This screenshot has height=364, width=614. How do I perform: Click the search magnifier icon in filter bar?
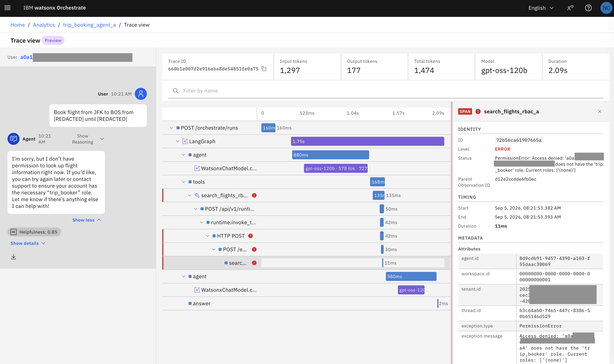click(175, 91)
